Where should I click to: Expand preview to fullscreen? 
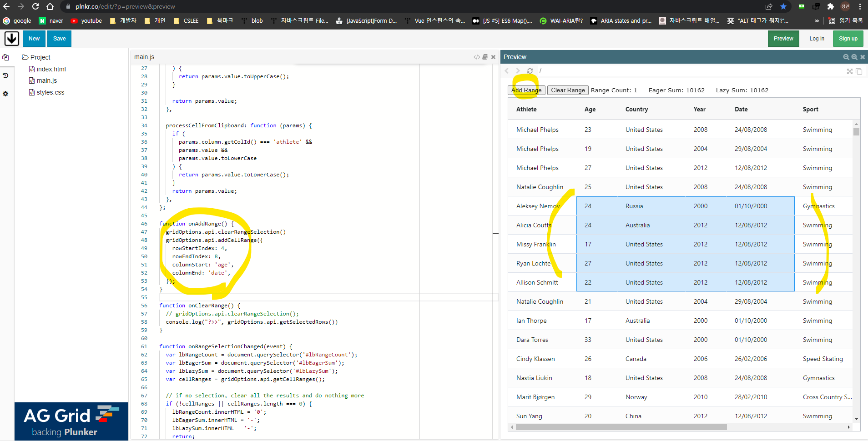(x=849, y=71)
